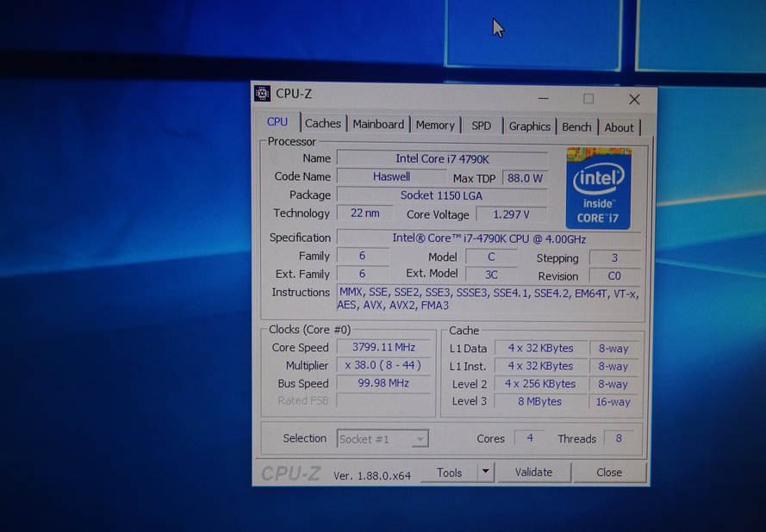Click the Tools button
Viewport: 766px width, 532px height.
coord(449,473)
